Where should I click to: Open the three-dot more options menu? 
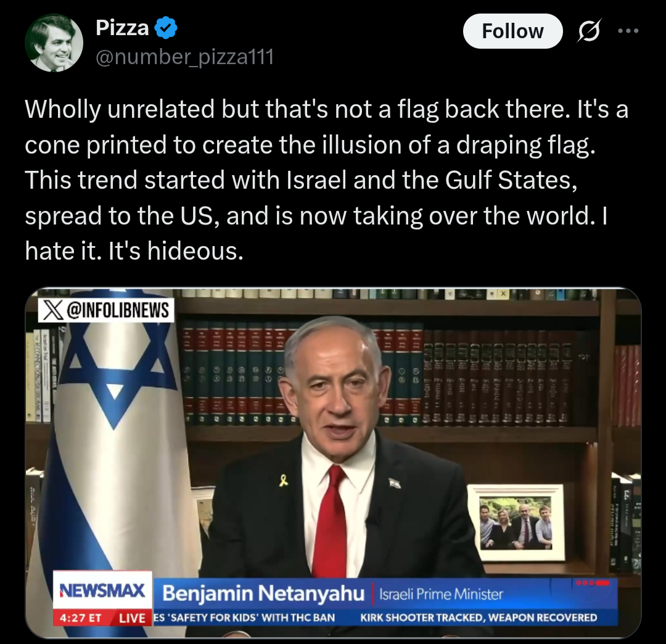[628, 31]
